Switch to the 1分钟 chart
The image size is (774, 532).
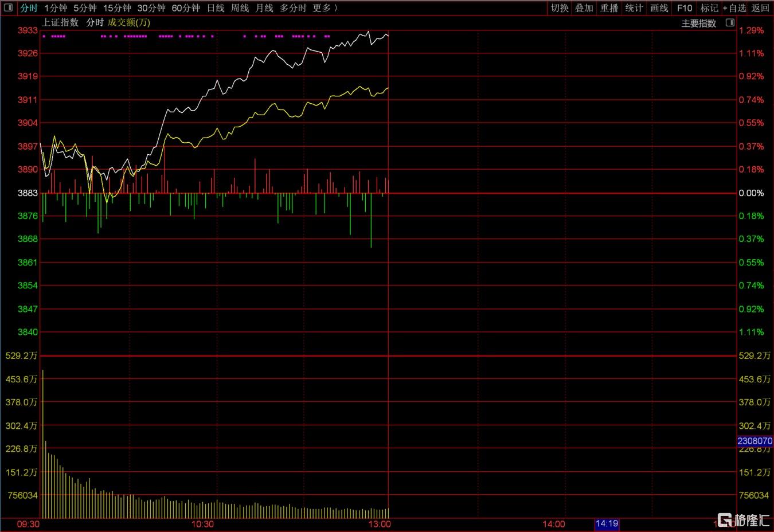point(56,8)
